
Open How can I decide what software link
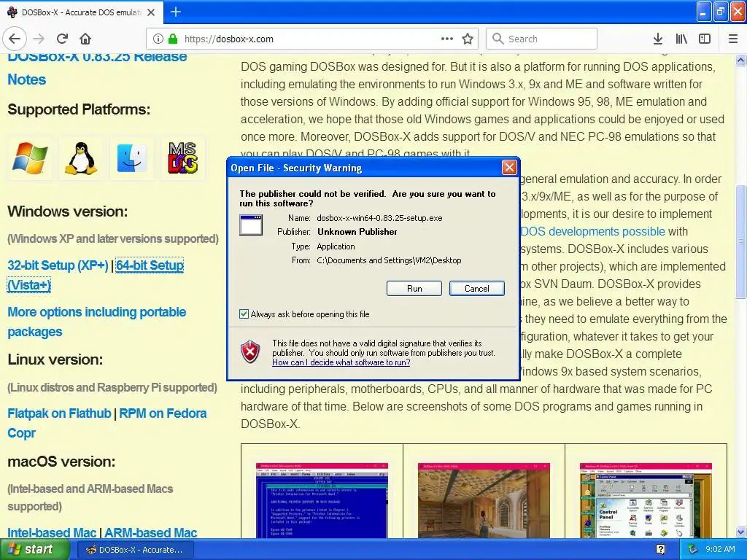coord(341,362)
